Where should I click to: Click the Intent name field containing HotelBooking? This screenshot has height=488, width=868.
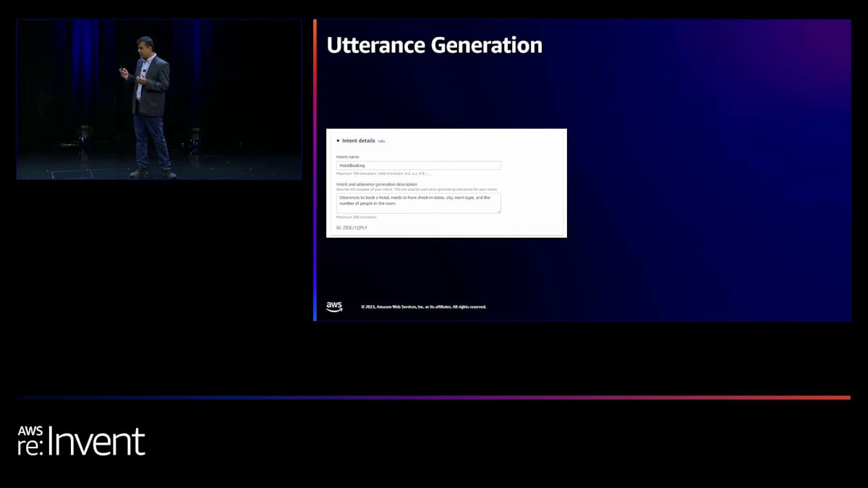click(418, 166)
